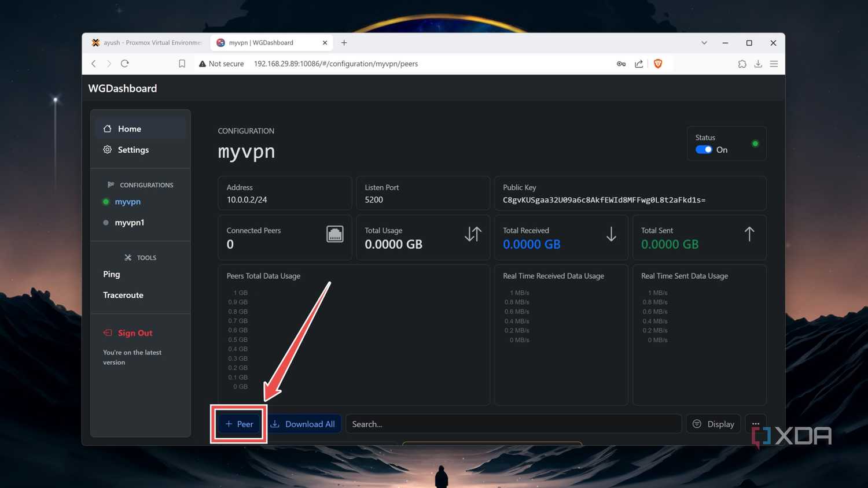
Task: Open the three-dots more options button
Action: point(756,424)
